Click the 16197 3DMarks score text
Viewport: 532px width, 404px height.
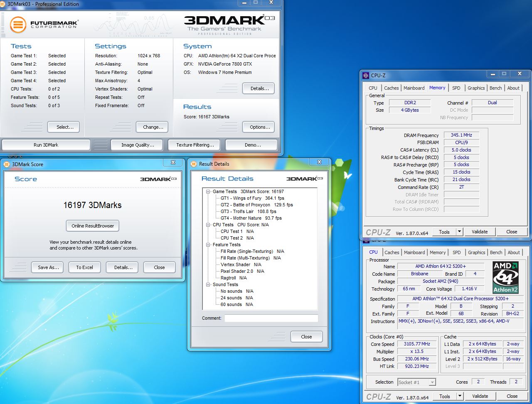pos(92,205)
